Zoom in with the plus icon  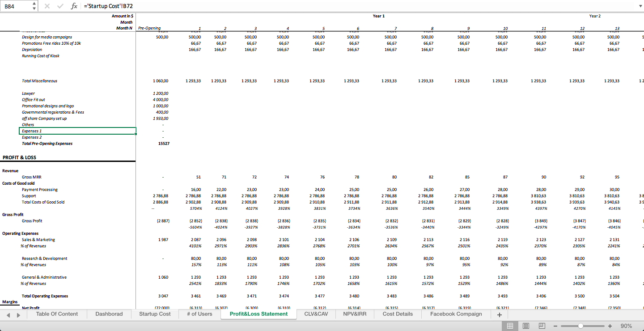609,326
